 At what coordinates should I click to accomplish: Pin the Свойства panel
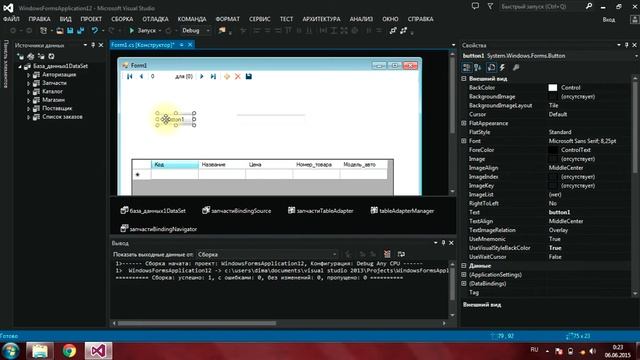pos(627,45)
